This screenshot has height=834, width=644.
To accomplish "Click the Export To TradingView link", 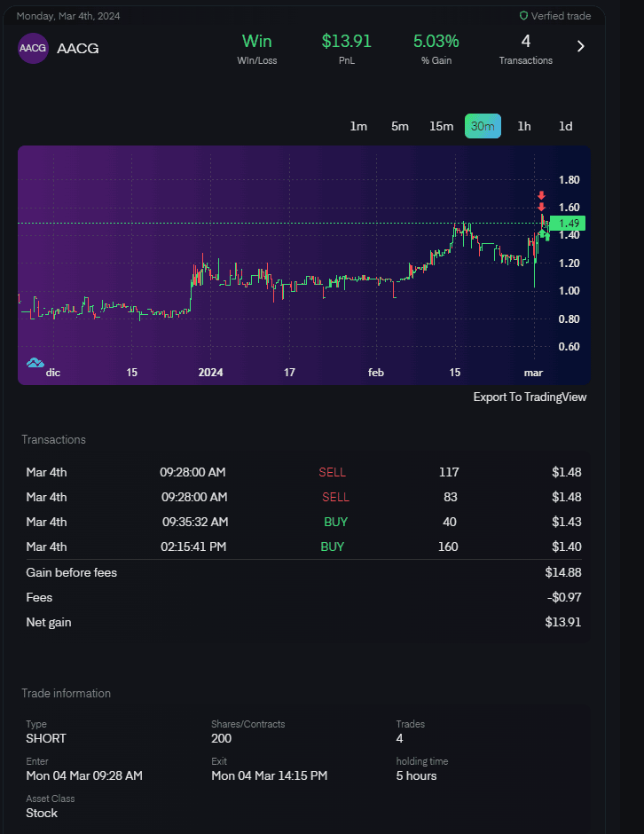I will (x=530, y=397).
